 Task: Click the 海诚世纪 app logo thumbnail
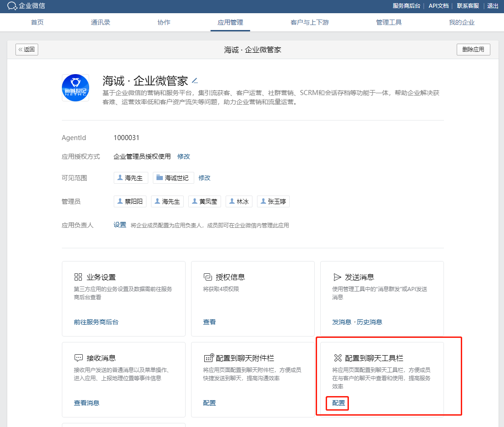76,88
